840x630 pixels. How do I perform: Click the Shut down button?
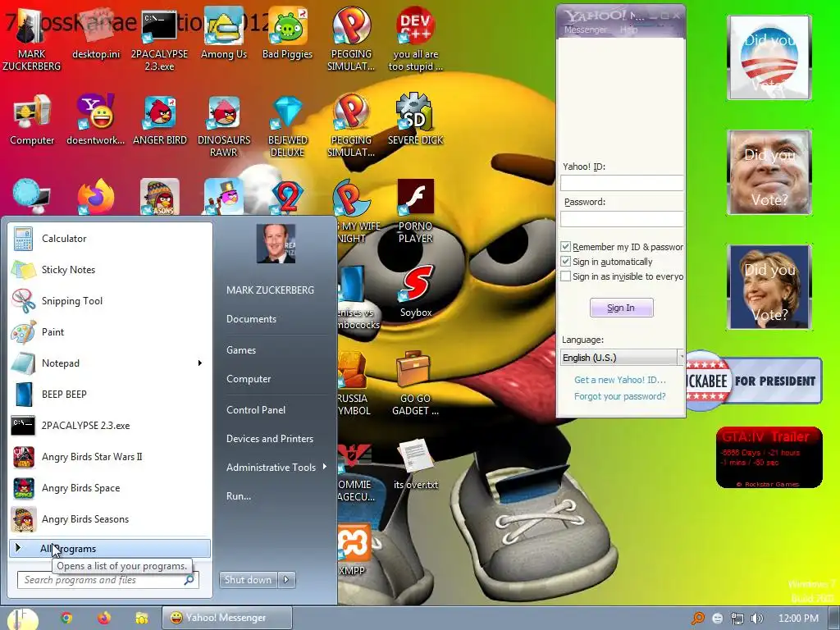(x=248, y=580)
